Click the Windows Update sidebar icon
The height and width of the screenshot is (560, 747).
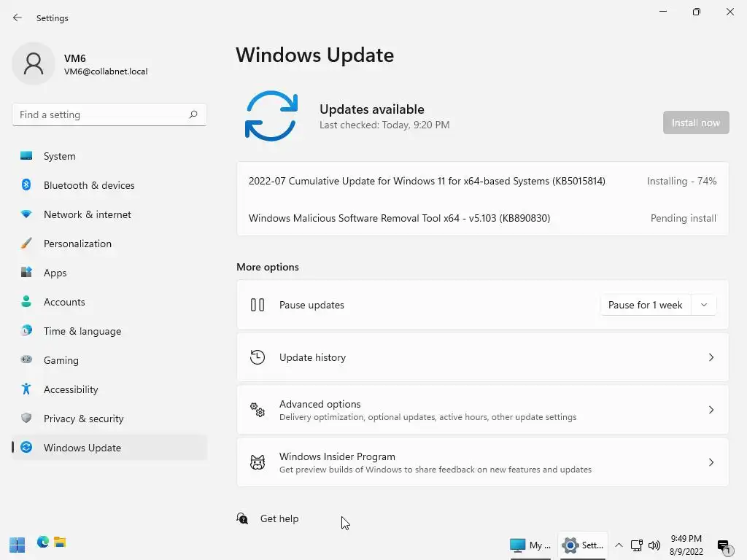(26, 447)
